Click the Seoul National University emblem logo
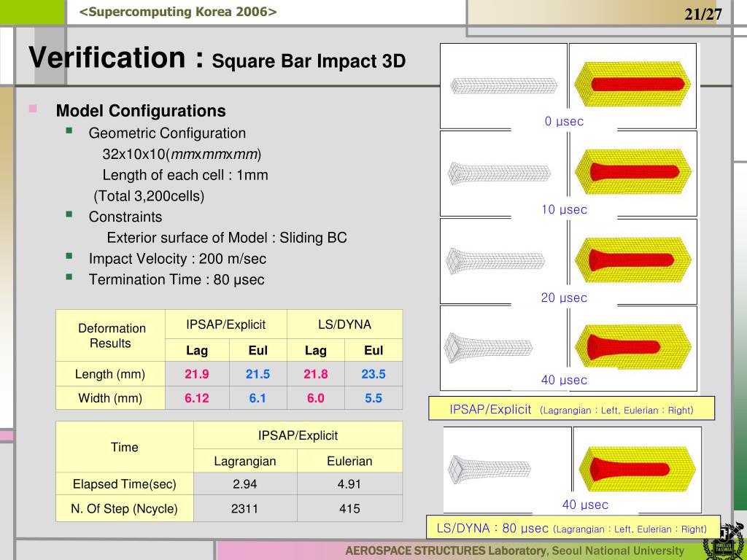Viewport: 747px width, 560px height. [x=724, y=542]
